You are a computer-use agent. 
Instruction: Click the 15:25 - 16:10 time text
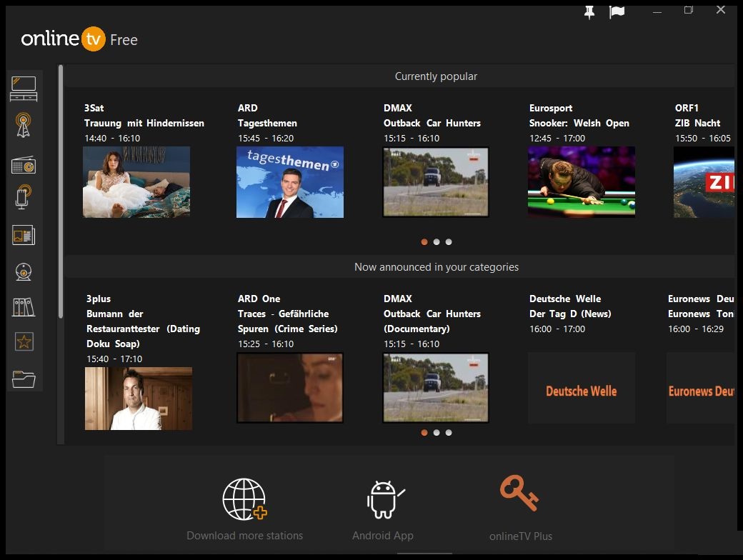point(266,344)
